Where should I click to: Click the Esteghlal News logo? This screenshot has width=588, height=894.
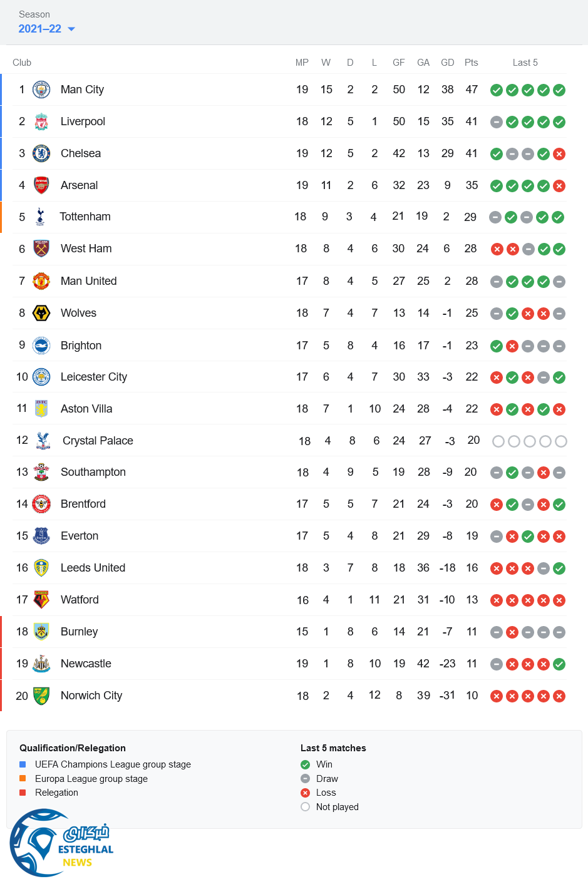tap(61, 843)
